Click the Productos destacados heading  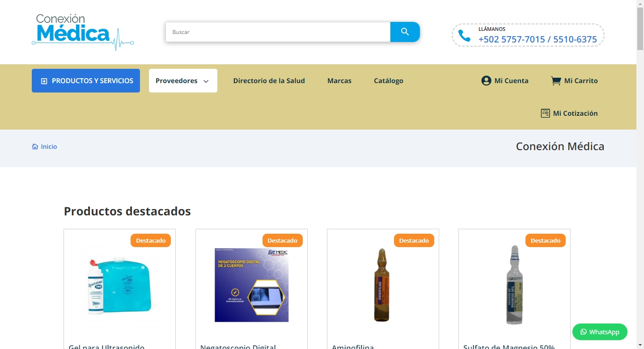[127, 211]
